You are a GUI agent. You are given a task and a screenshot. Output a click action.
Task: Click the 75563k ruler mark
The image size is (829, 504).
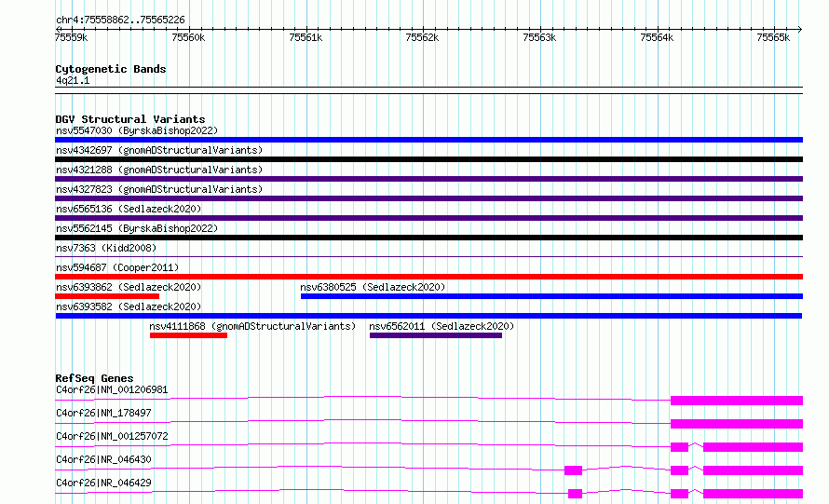point(539,37)
